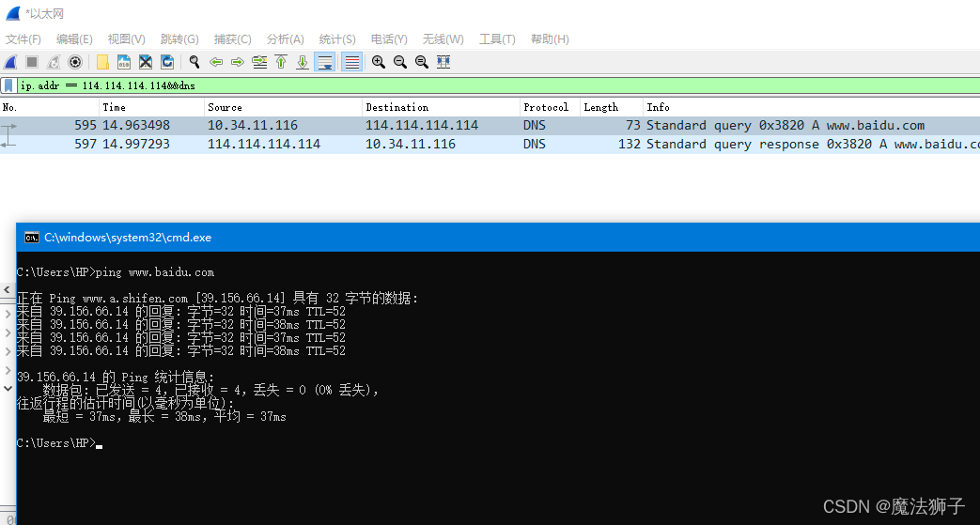This screenshot has height=525, width=980.
Task: Open the 文件(F) menu
Action: click(23, 39)
